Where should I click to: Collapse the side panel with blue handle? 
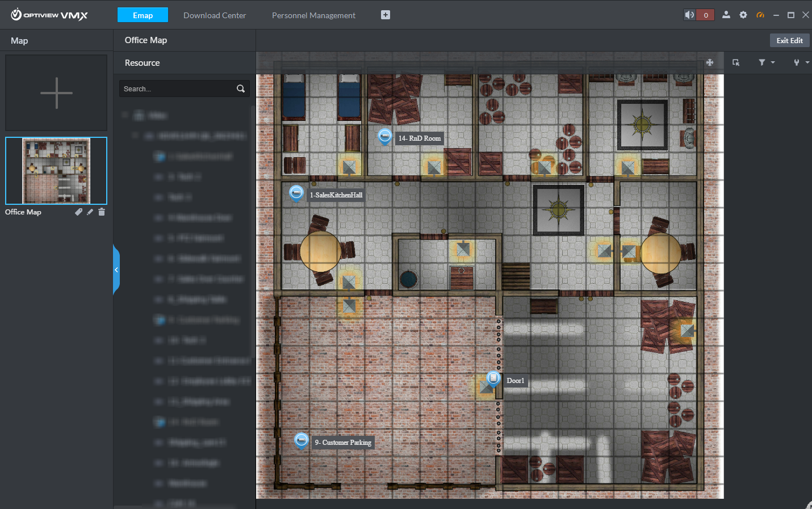(116, 270)
